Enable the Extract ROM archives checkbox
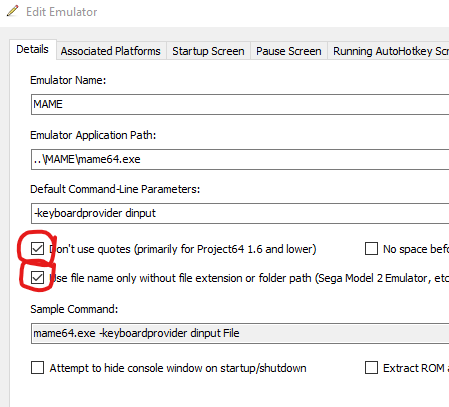The height and width of the screenshot is (407, 449). pyautogui.click(x=371, y=368)
